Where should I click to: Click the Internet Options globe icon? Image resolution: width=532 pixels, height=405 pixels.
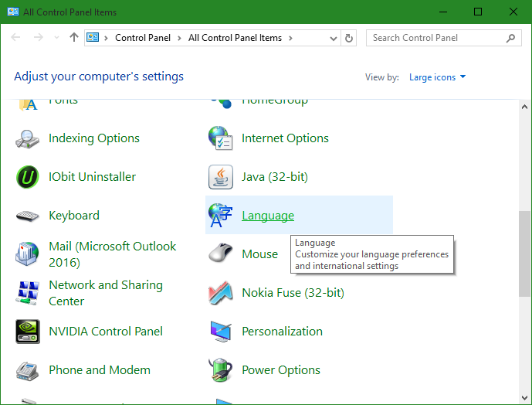click(221, 138)
